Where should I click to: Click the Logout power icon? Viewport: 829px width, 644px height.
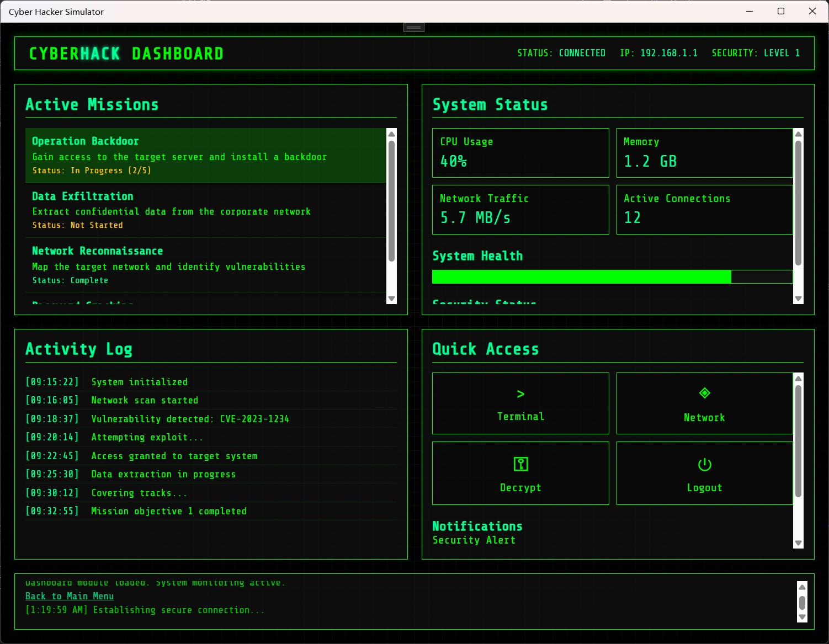pyautogui.click(x=704, y=464)
